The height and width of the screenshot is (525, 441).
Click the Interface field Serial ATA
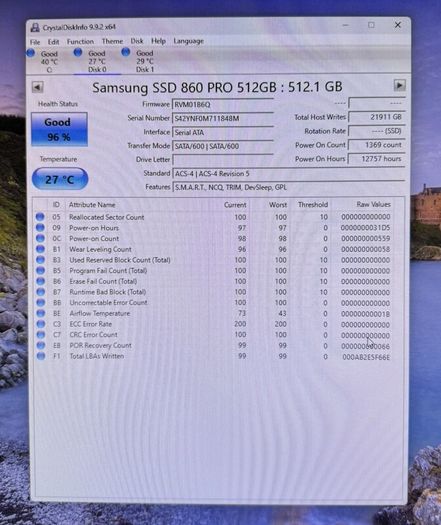tap(223, 132)
